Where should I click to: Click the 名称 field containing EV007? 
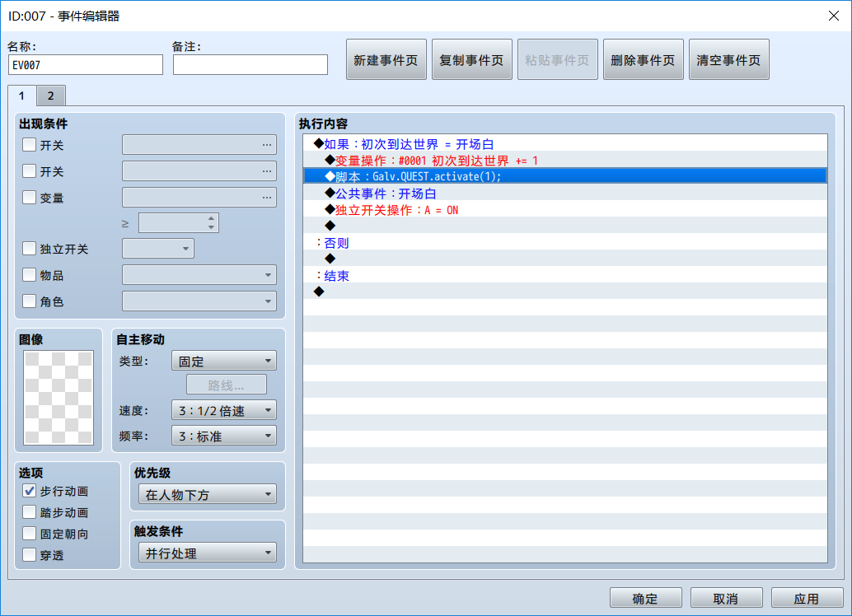(x=86, y=64)
